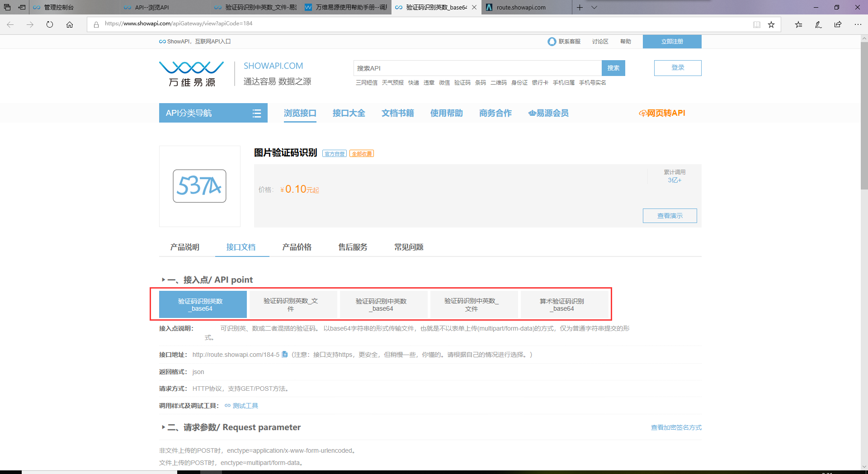
Task: Open 使用帮助 navigation item
Action: point(447,113)
